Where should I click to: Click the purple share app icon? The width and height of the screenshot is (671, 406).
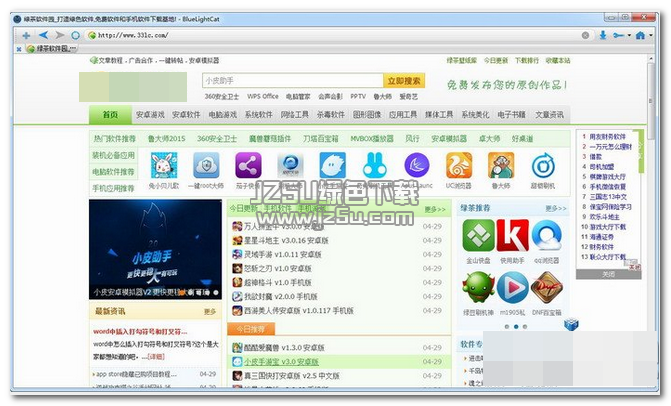coord(248,165)
